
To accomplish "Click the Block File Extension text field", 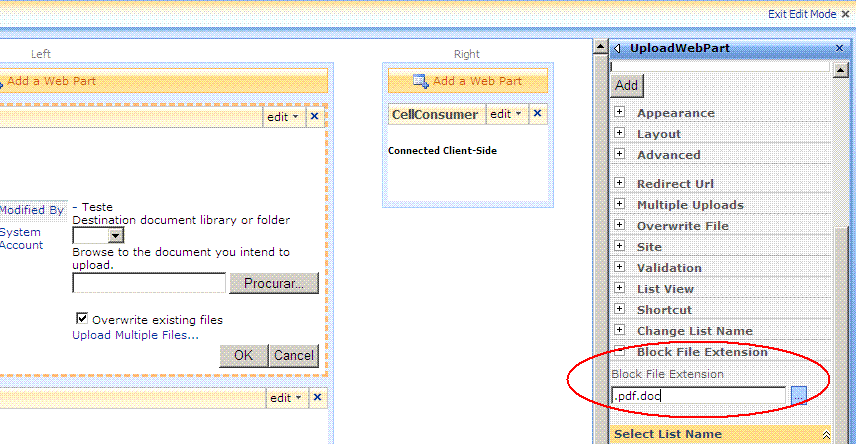I will pos(698,395).
